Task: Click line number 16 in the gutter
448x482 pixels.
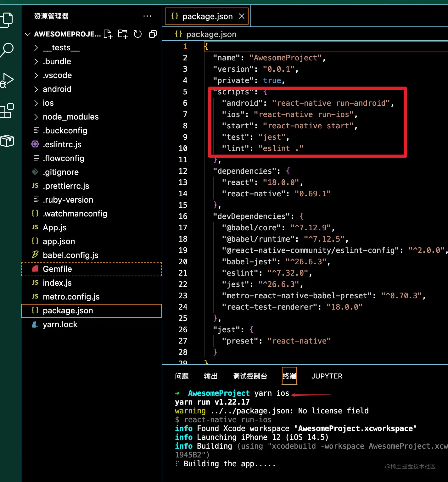Action: [183, 216]
